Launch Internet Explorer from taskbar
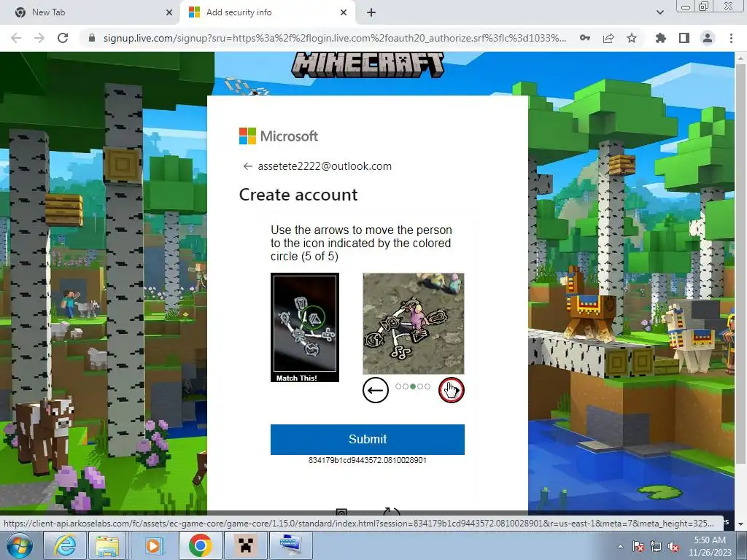The image size is (747, 560). (x=64, y=545)
